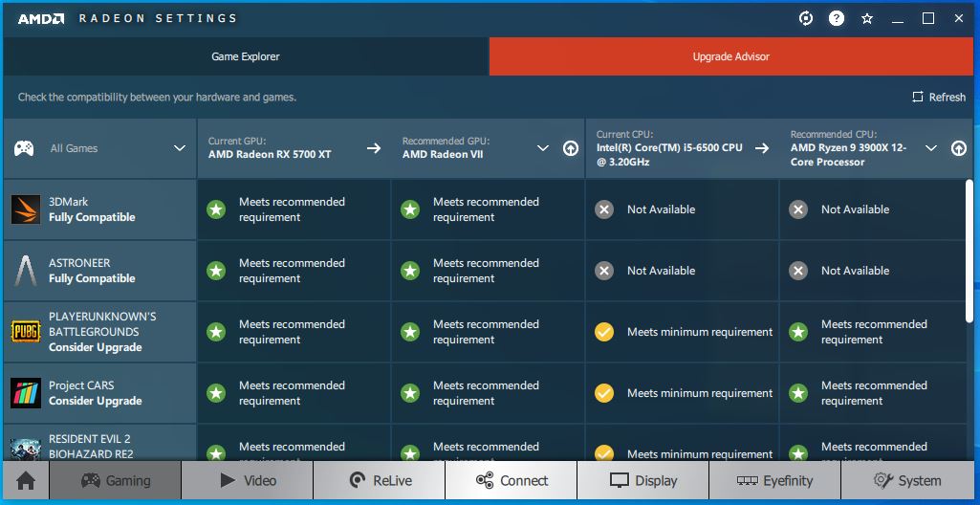Click the gray X icon in 3DMark recommended CPU cell
This screenshot has width=980, height=505.
pyautogui.click(x=797, y=209)
